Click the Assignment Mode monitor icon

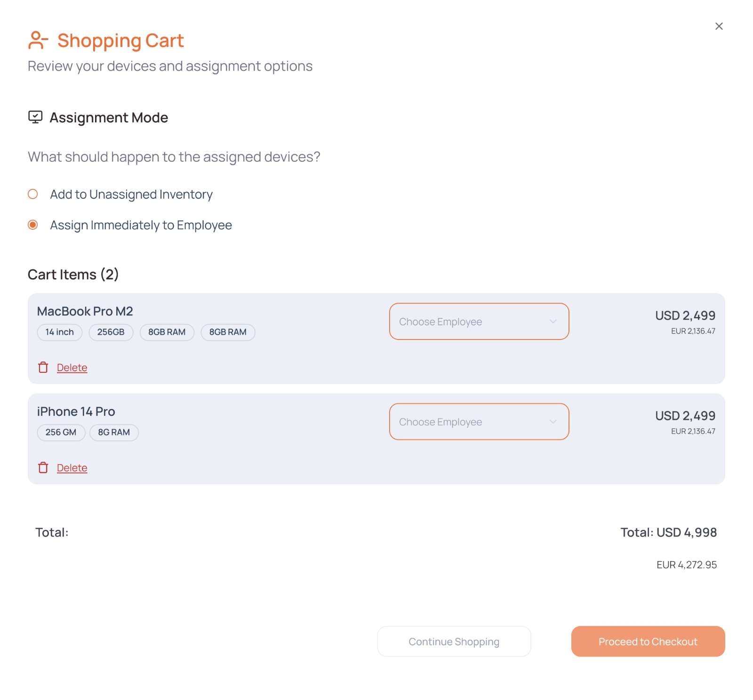click(35, 117)
